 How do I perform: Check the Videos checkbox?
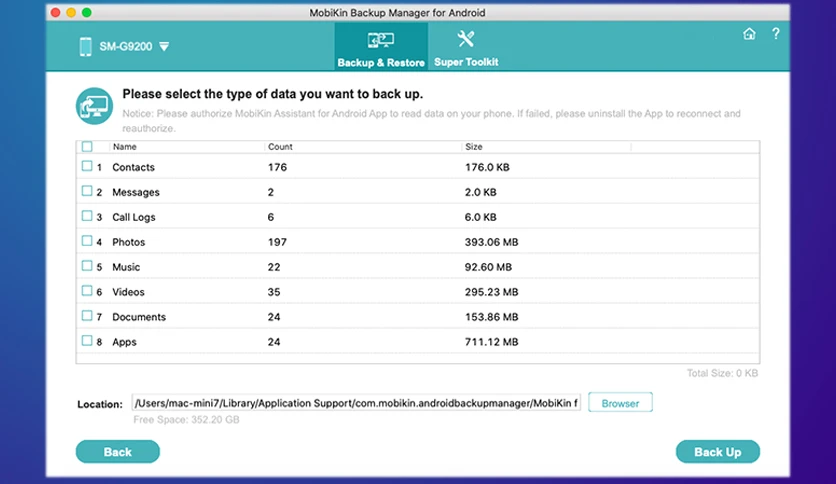[x=87, y=291]
